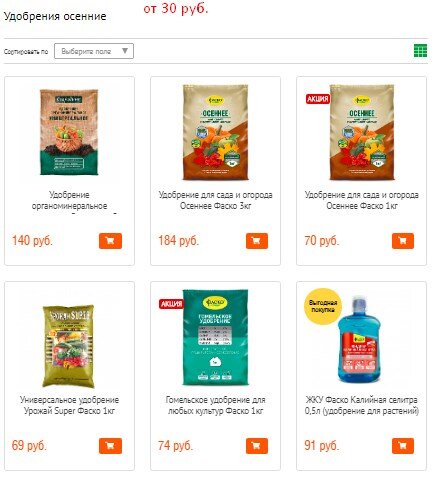The width and height of the screenshot is (444, 479).
Task: Click the АКЦИЯ badge on Осеннее 1кг
Action: [x=318, y=99]
